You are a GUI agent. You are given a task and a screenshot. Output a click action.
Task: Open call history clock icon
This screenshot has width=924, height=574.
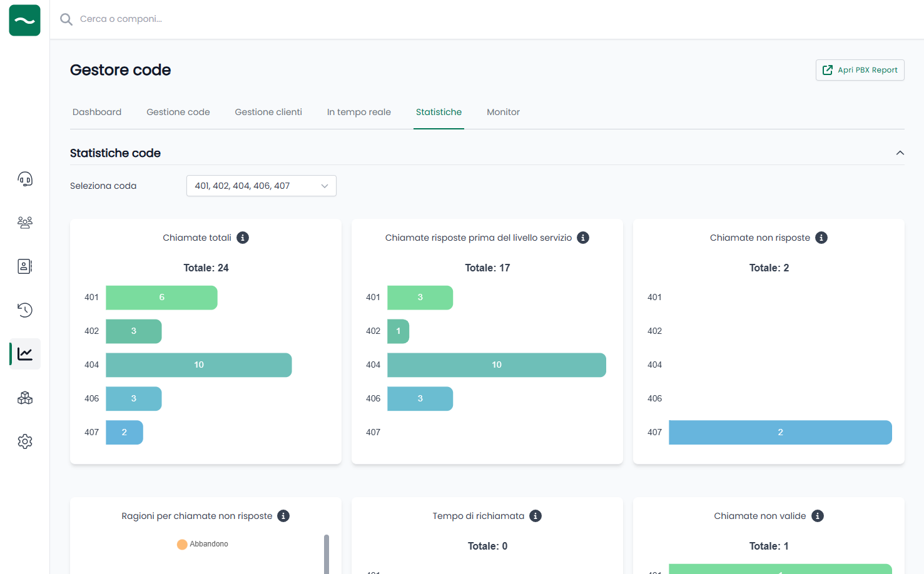(x=25, y=310)
